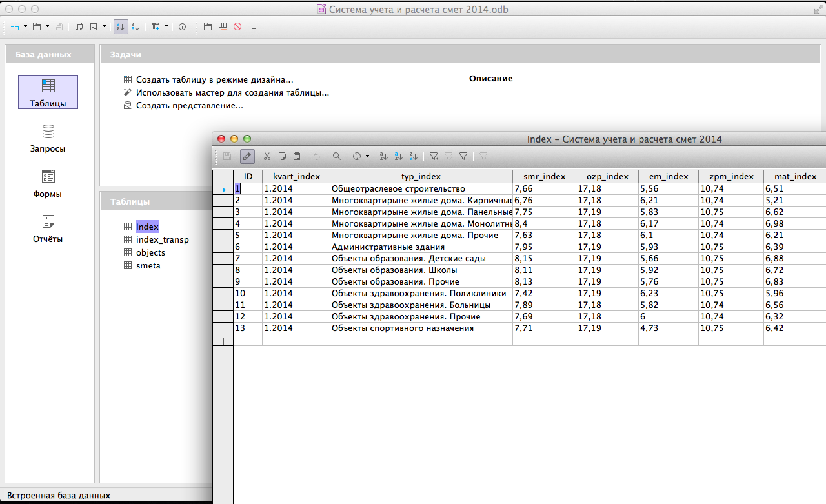Screen dimensions: 826x504
Task: Click the smr_index column header
Action: click(544, 176)
